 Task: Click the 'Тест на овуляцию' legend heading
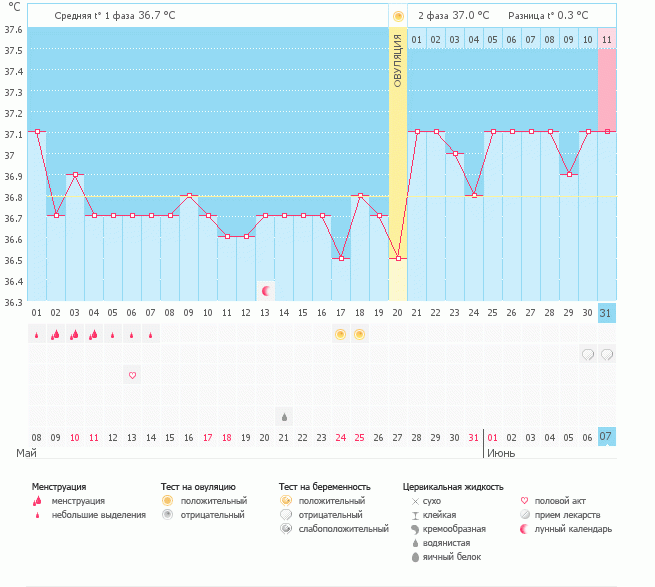click(x=198, y=487)
